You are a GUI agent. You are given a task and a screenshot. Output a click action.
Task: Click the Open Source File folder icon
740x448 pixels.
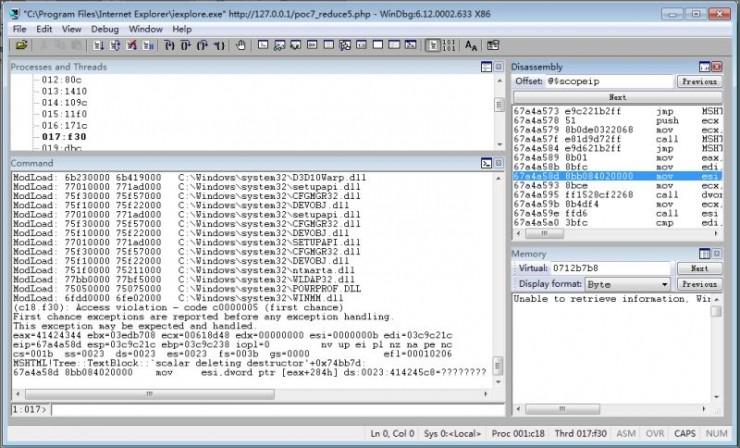tap(21, 45)
